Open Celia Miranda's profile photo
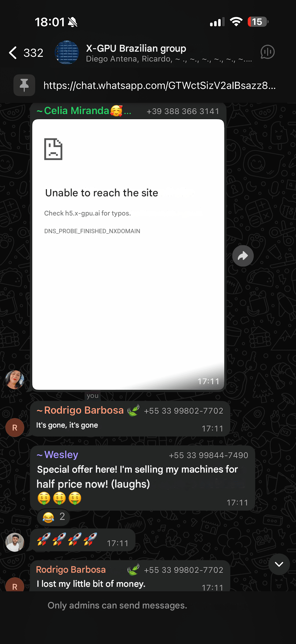This screenshot has height=644, width=296. pyautogui.click(x=15, y=379)
